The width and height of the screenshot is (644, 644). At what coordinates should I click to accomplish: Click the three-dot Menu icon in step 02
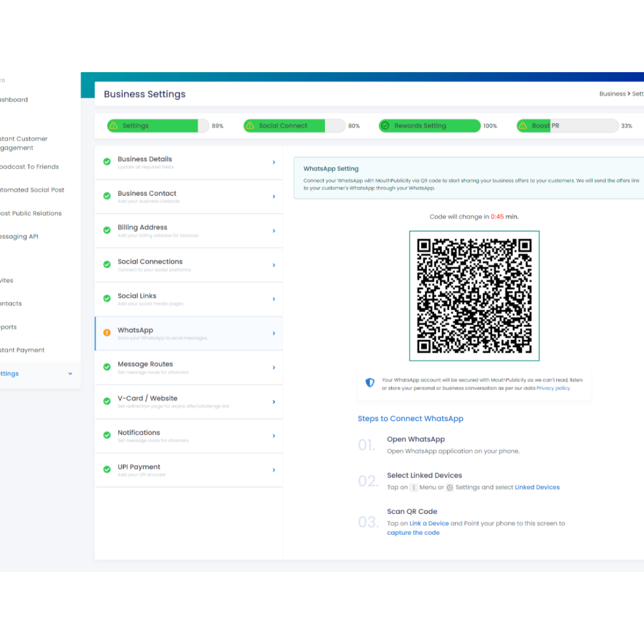click(x=414, y=488)
